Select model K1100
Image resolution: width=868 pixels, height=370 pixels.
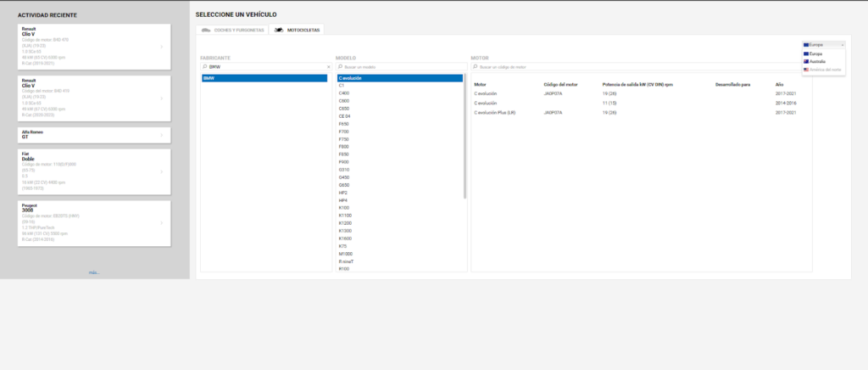[x=400, y=216]
